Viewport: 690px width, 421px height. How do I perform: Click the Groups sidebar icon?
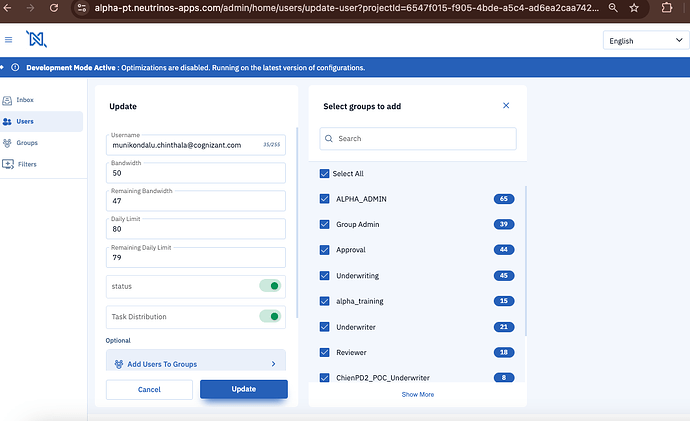point(7,143)
